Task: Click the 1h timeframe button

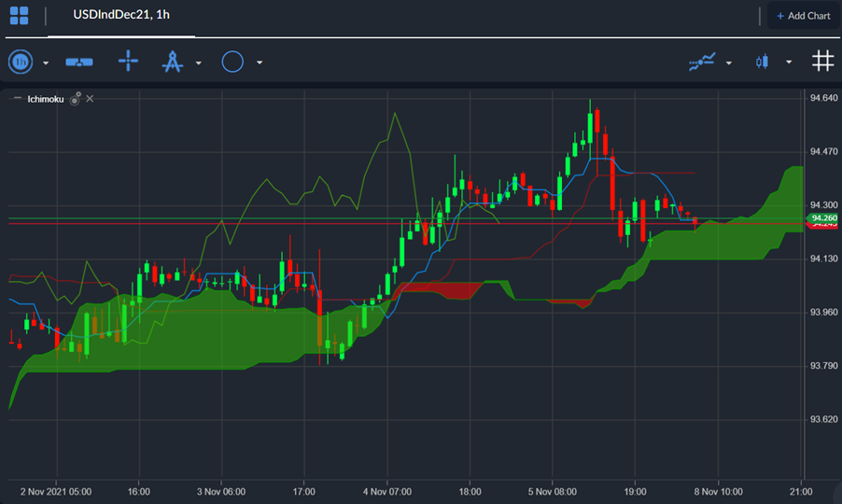Action: tap(21, 63)
